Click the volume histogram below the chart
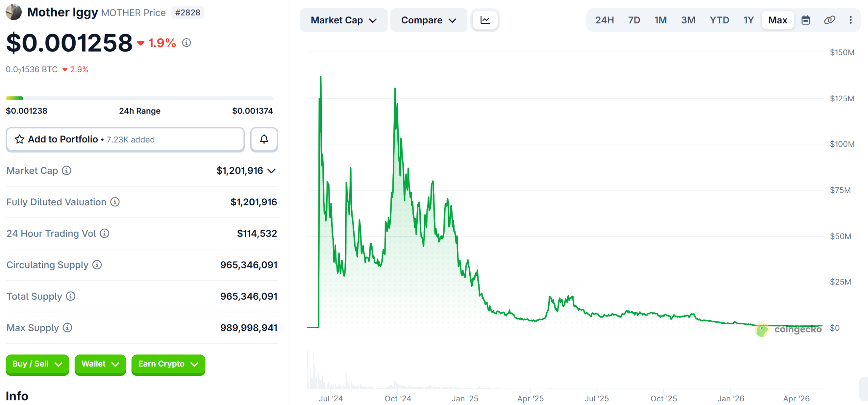The width and height of the screenshot is (868, 405). [565, 370]
